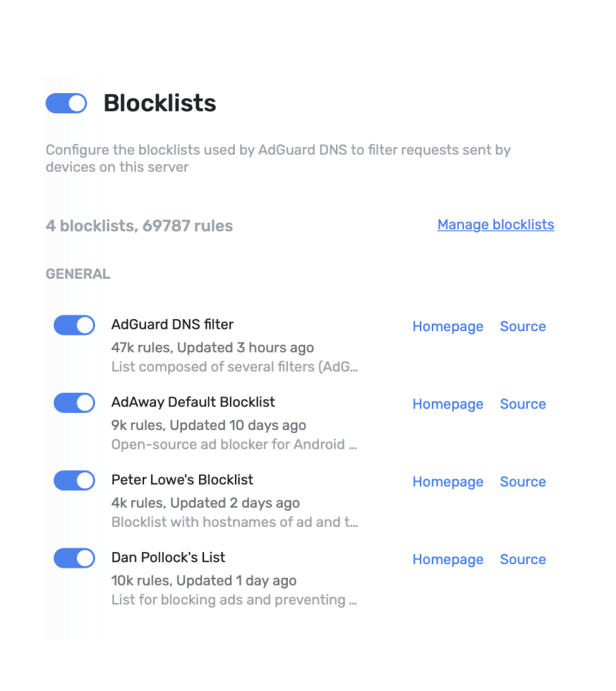Open Source link for AdAway Default Blocklist

pyautogui.click(x=523, y=404)
